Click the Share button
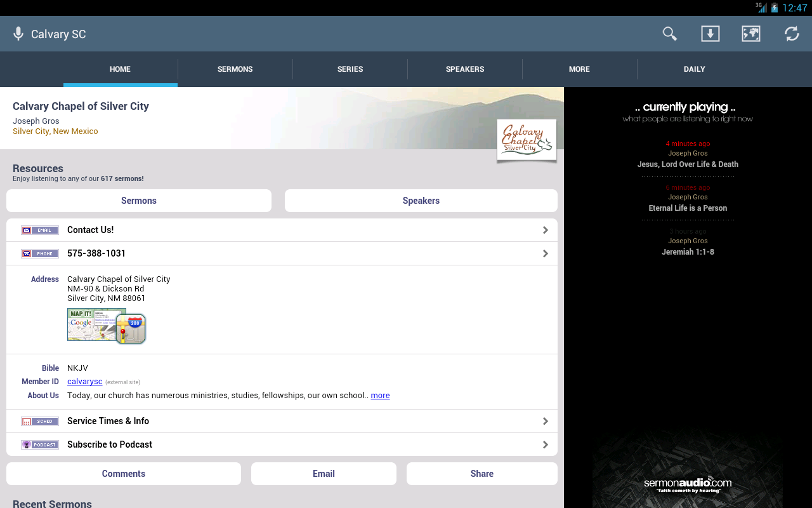The height and width of the screenshot is (508, 812). pyautogui.click(x=482, y=474)
